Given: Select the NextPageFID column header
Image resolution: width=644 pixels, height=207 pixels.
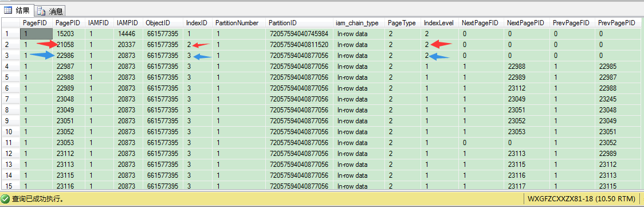Looking at the screenshot, I should tap(481, 23).
